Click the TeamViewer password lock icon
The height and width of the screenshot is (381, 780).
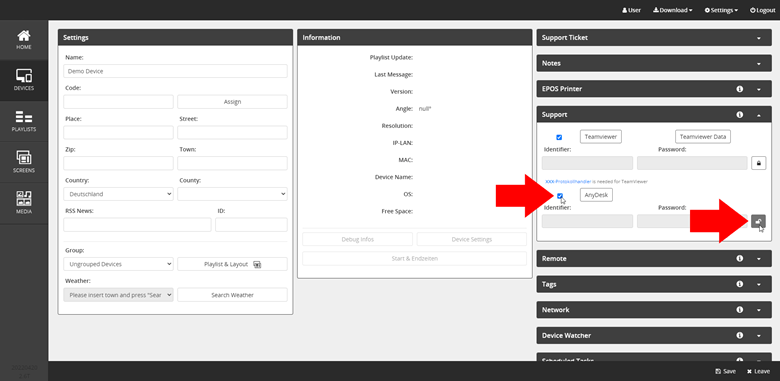pyautogui.click(x=758, y=163)
